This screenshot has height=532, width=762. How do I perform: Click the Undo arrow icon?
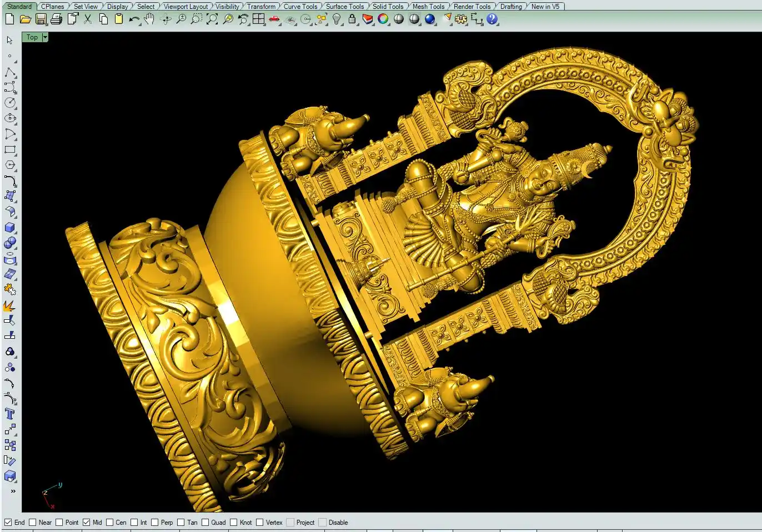click(x=134, y=19)
